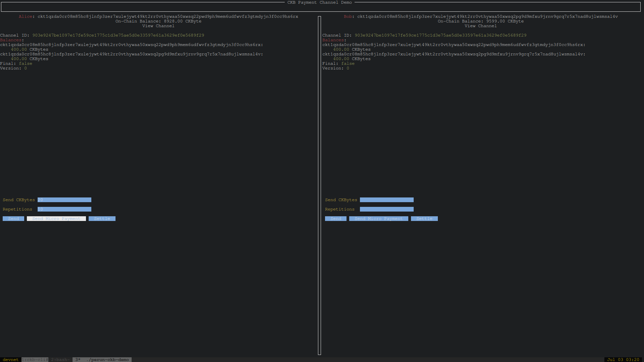The height and width of the screenshot is (362, 644).
Task: Click Bob's On-Chain Balance 9599.00 CKByte
Action: tap(481, 21)
